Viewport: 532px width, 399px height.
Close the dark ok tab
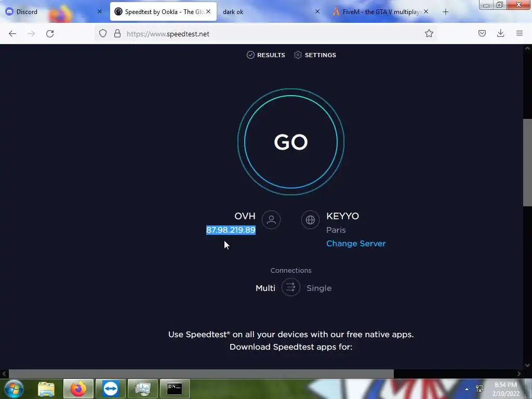(317, 11)
